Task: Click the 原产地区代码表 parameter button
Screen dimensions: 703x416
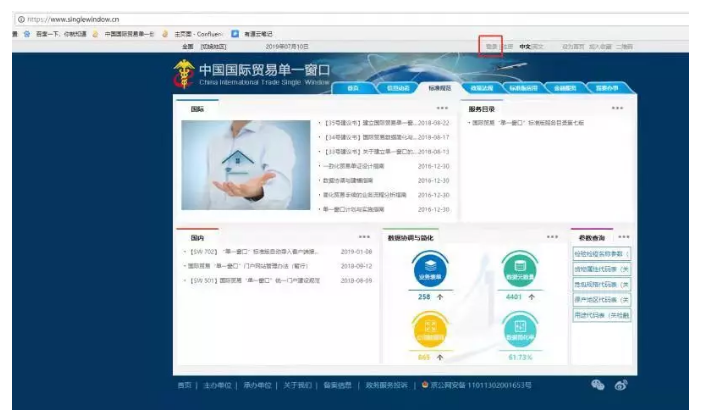Action: pos(602,299)
